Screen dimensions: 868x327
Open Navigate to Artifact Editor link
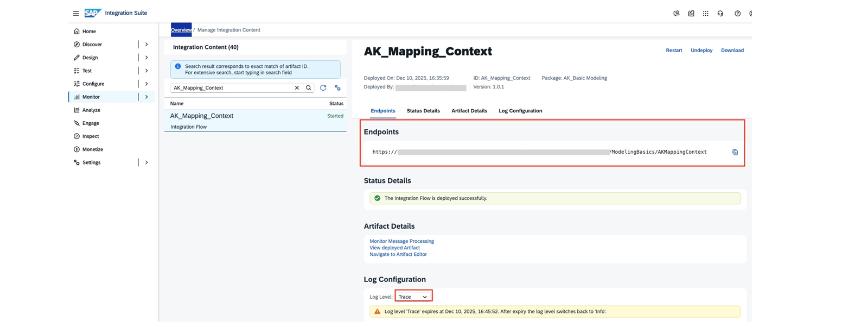tap(398, 254)
